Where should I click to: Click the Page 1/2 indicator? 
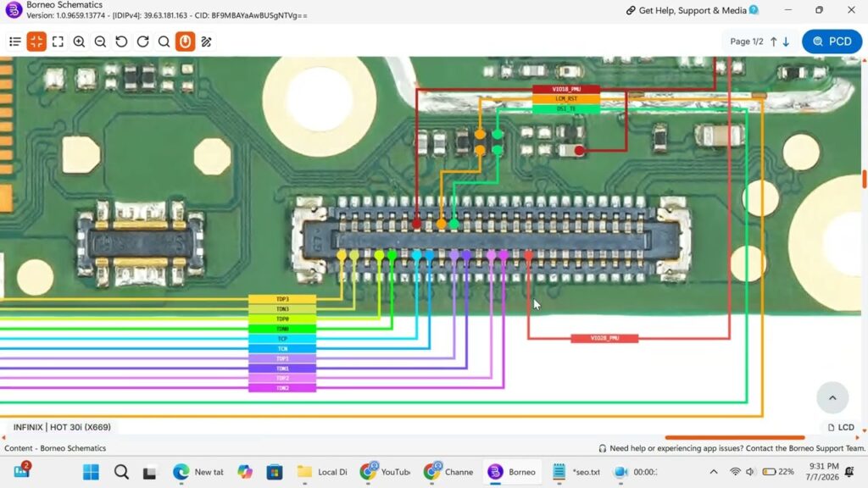click(x=746, y=42)
